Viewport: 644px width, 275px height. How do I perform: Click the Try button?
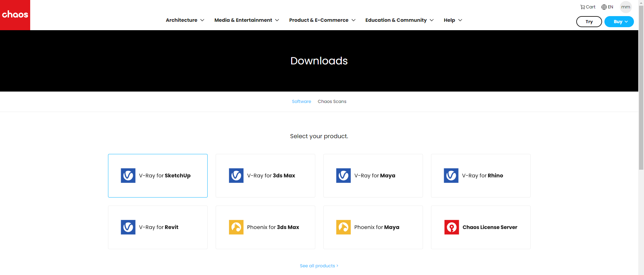[x=589, y=21]
